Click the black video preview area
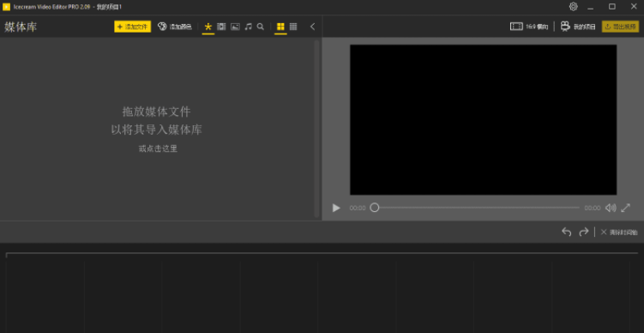 click(x=483, y=119)
